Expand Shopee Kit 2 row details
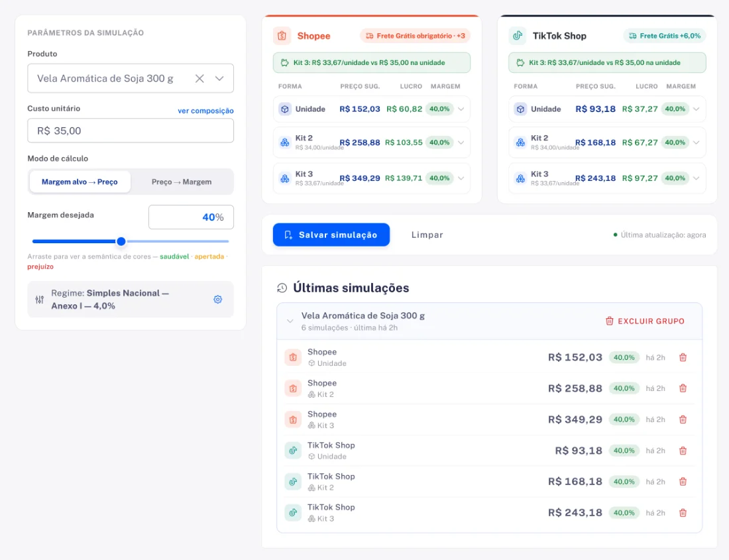 point(461,142)
